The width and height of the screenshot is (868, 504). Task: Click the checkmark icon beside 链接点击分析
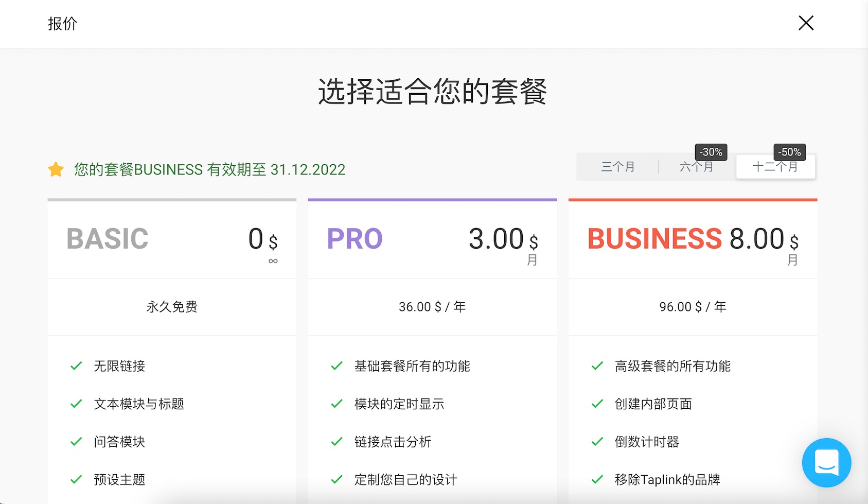336,442
